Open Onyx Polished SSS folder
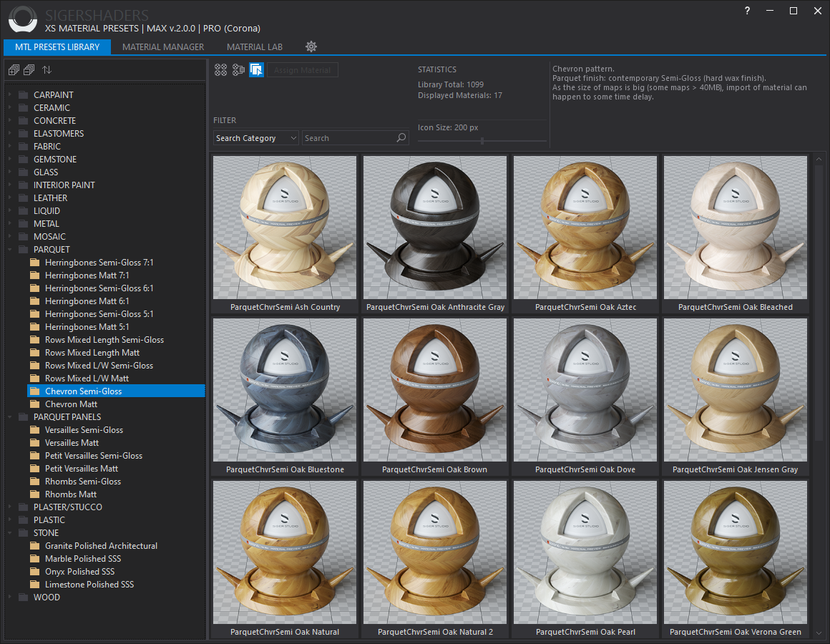 pos(79,572)
